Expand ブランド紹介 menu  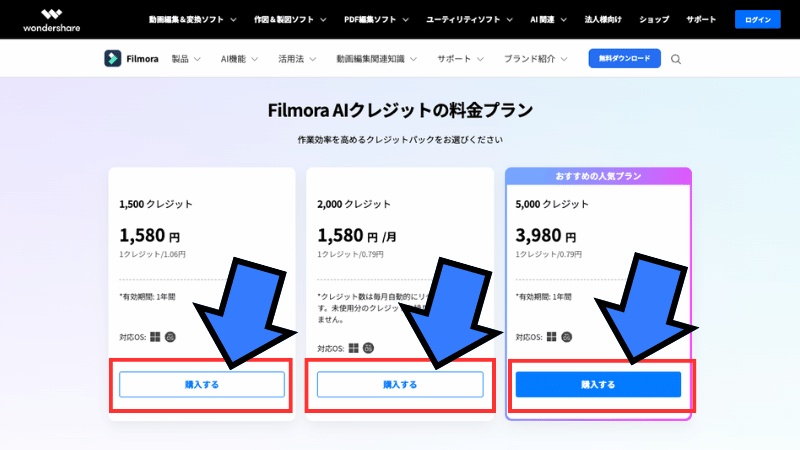[537, 59]
